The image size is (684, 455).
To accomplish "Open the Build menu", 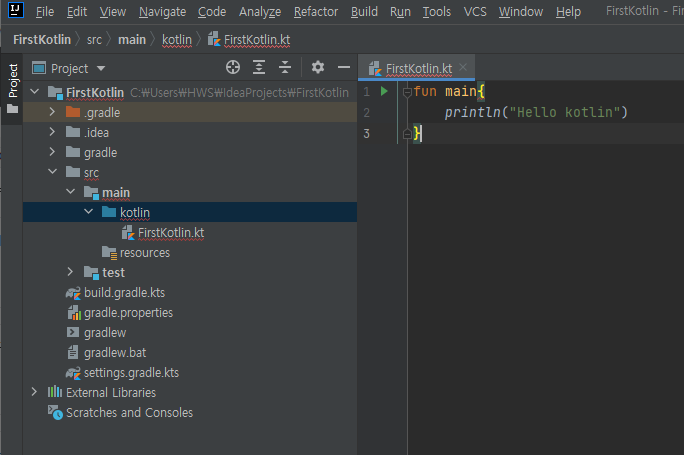I will pos(364,12).
